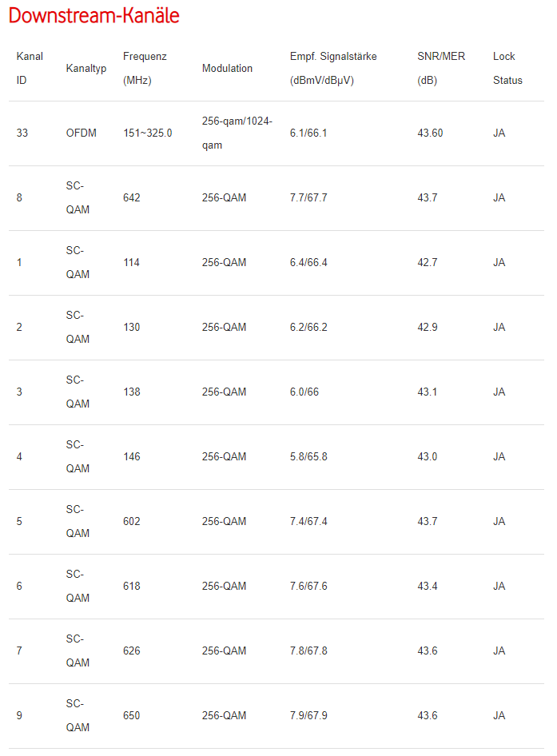The height and width of the screenshot is (756, 557).
Task: Select the Frequenz (MHz) column header
Action: (x=145, y=68)
